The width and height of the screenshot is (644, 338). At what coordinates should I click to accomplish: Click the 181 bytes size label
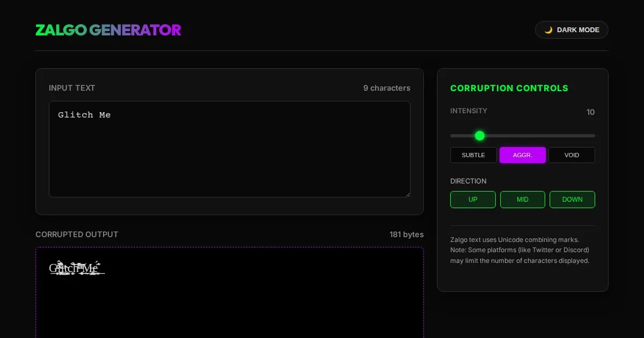pos(406,234)
